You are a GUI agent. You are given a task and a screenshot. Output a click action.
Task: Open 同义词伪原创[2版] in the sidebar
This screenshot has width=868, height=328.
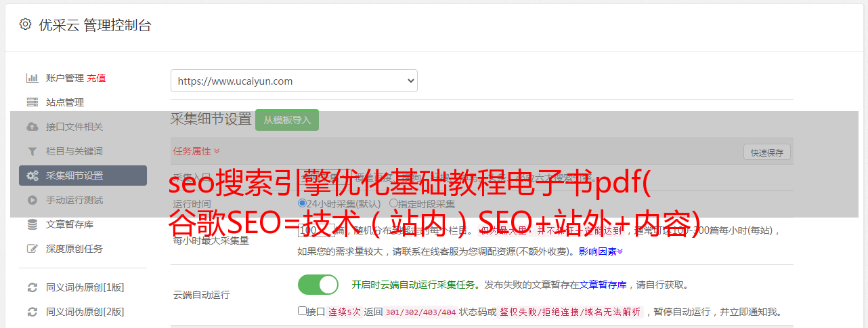[85, 312]
